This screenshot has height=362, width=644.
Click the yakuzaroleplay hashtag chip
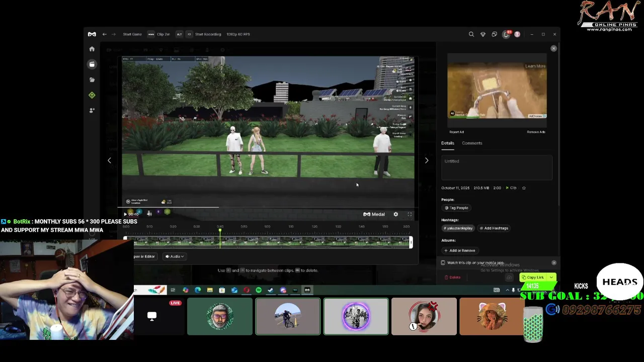[458, 228]
